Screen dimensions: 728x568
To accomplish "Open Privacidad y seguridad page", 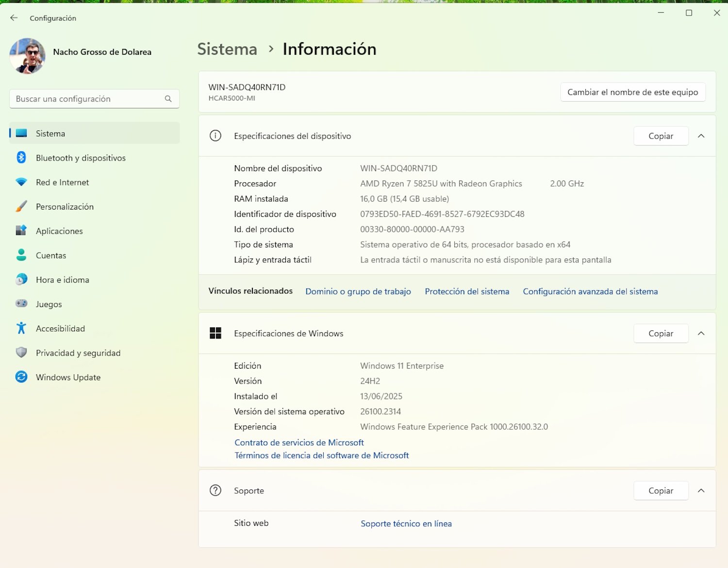I will tap(95, 353).
